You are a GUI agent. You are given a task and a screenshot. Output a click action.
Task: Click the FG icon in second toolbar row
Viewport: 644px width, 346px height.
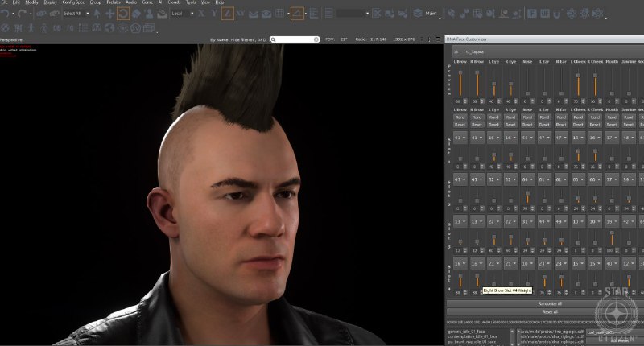tap(70, 28)
